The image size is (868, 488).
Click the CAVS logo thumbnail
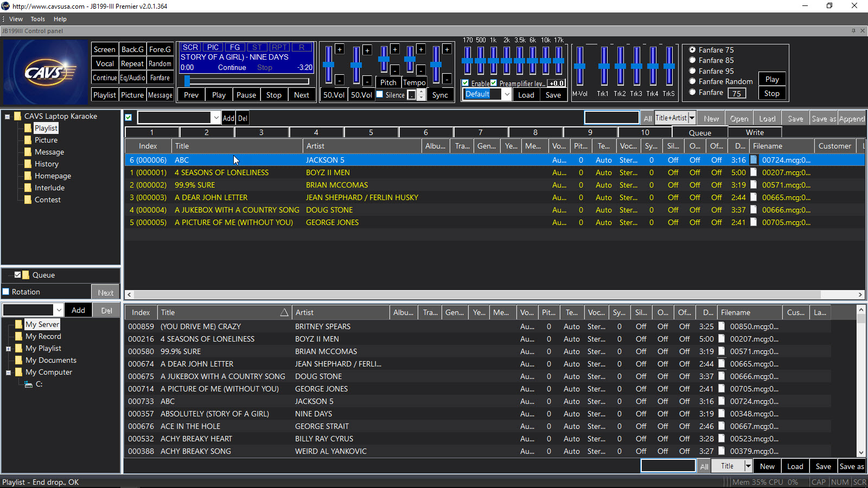[46, 72]
